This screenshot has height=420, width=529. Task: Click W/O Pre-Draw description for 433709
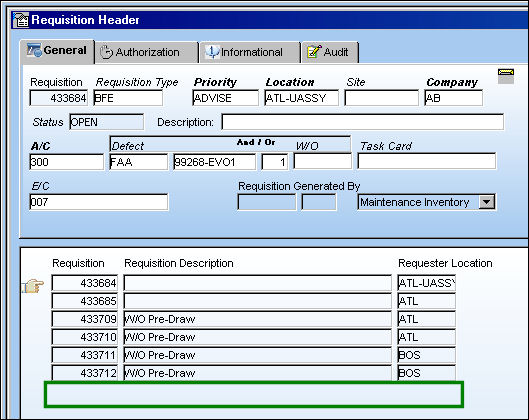click(258, 319)
